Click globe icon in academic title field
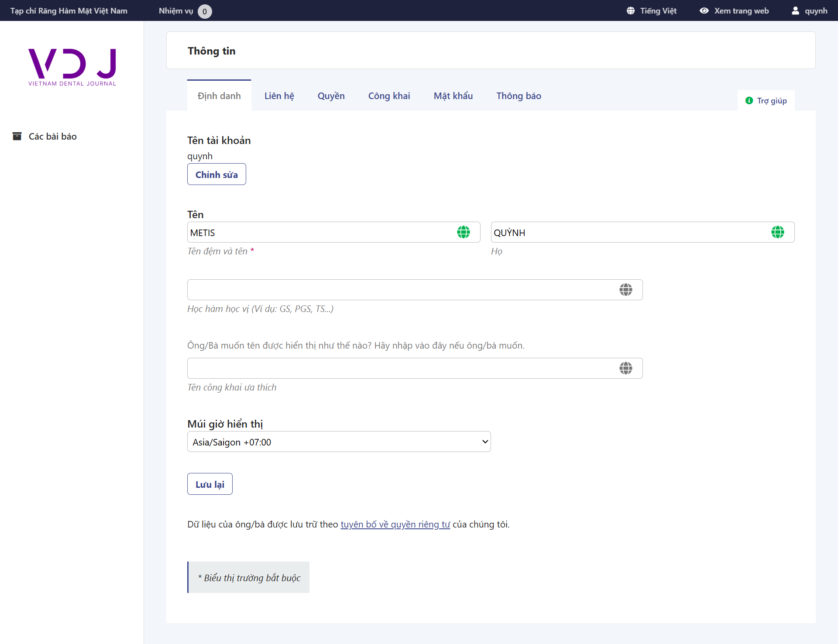This screenshot has height=644, width=838. (x=626, y=290)
